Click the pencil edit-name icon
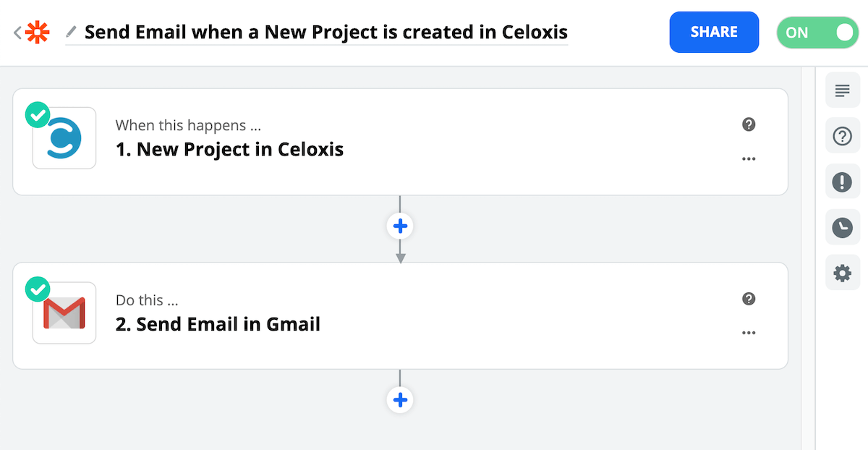This screenshot has width=868, height=450. pos(71,32)
